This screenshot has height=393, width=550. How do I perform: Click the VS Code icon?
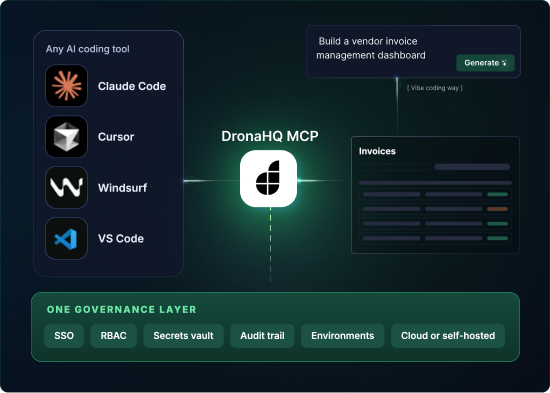66,239
